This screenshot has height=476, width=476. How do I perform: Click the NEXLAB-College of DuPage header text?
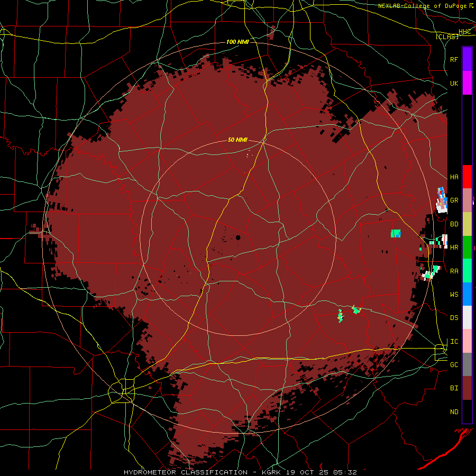[x=423, y=6]
